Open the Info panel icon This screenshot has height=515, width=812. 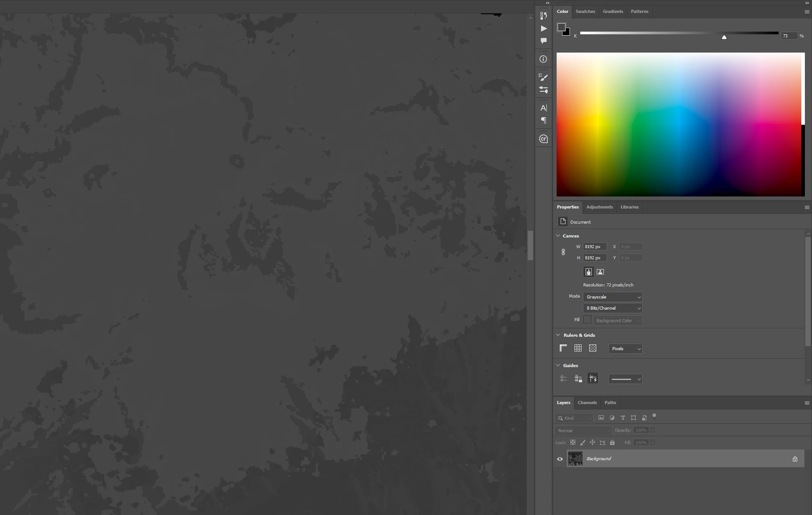coord(543,59)
